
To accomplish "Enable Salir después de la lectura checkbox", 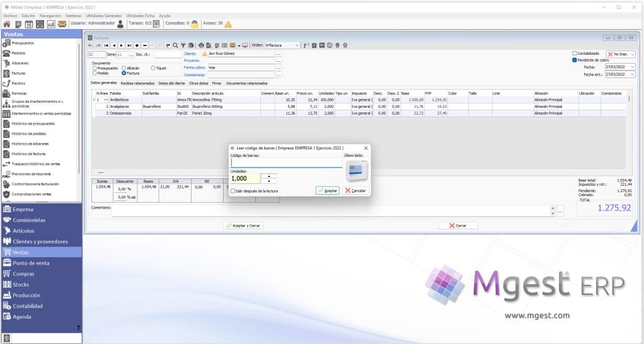I will tap(233, 191).
